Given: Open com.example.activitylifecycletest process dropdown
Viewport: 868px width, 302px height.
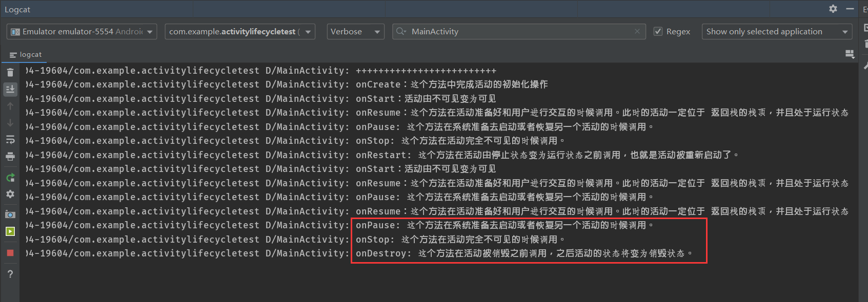Looking at the screenshot, I should point(240,32).
